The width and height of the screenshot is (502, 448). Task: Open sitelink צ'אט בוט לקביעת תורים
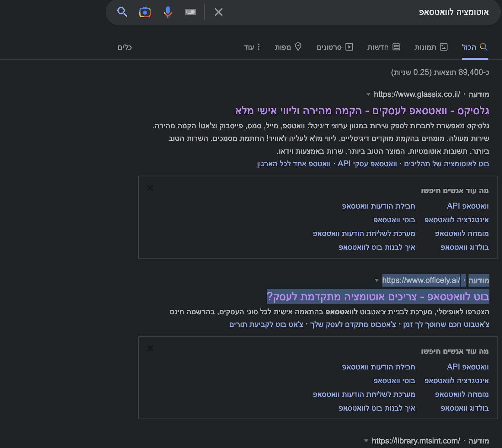(x=266, y=324)
